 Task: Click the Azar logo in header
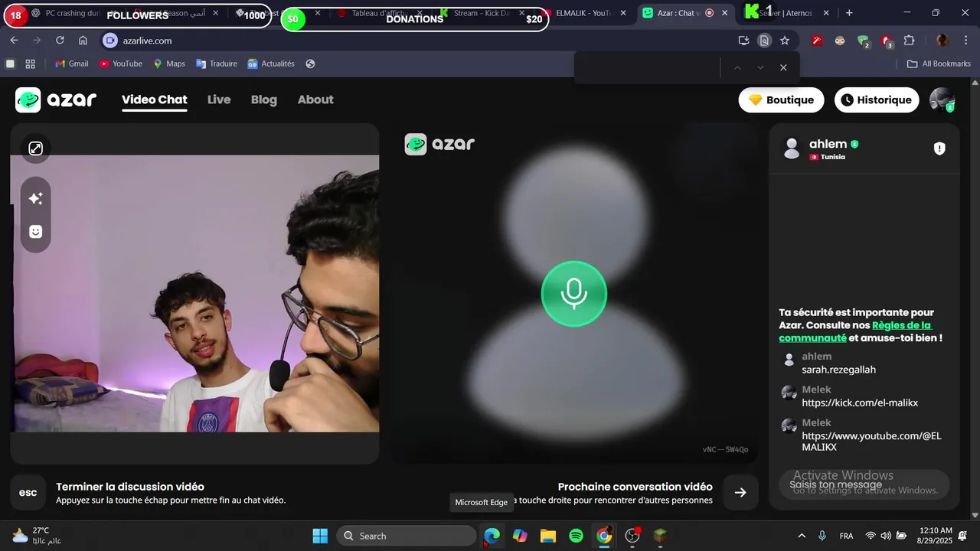tap(56, 99)
